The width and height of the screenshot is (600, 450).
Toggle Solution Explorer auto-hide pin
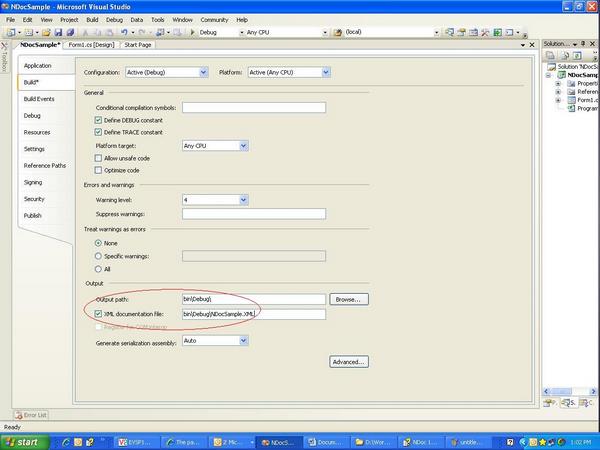pyautogui.click(x=583, y=44)
